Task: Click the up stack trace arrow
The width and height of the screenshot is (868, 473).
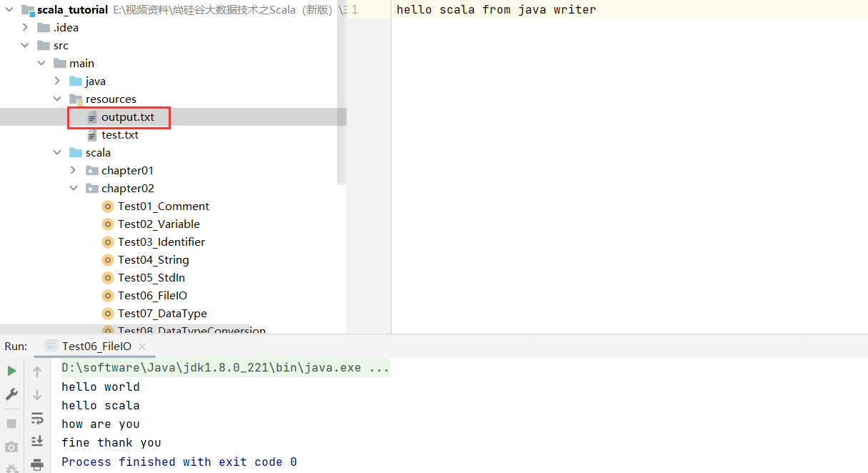Action: [37, 371]
